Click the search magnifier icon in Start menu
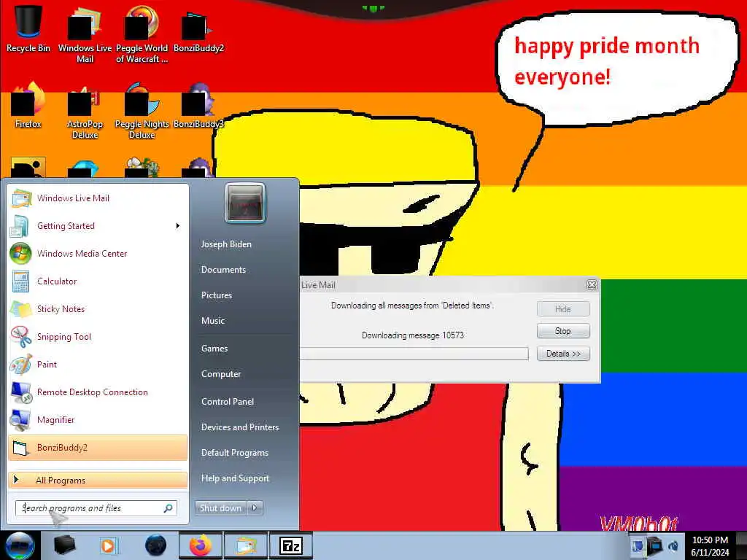 tap(168, 508)
